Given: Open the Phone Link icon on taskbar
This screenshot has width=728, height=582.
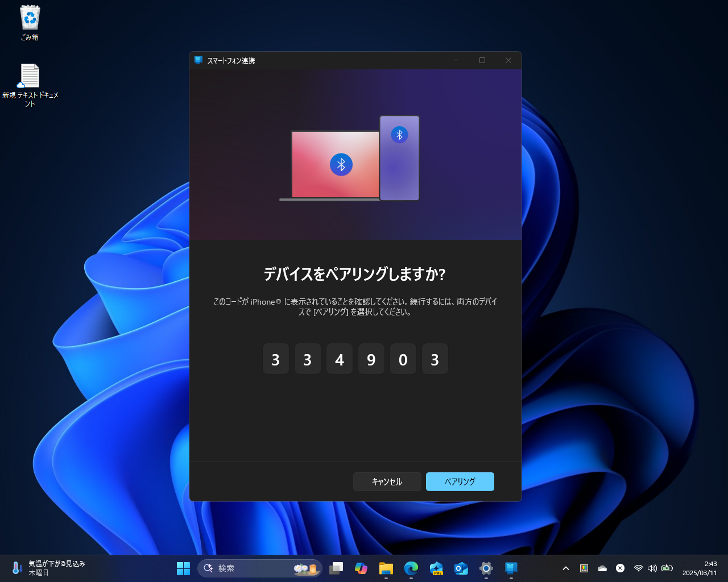Looking at the screenshot, I should tap(511, 568).
